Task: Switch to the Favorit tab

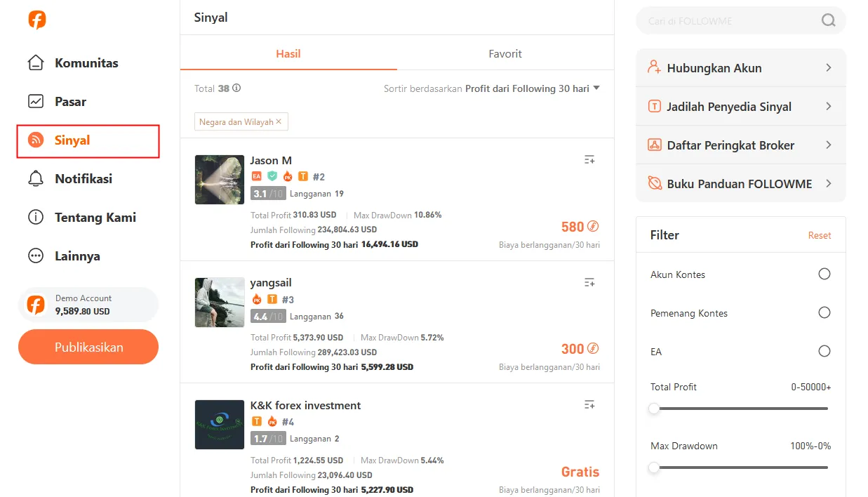Action: click(505, 53)
